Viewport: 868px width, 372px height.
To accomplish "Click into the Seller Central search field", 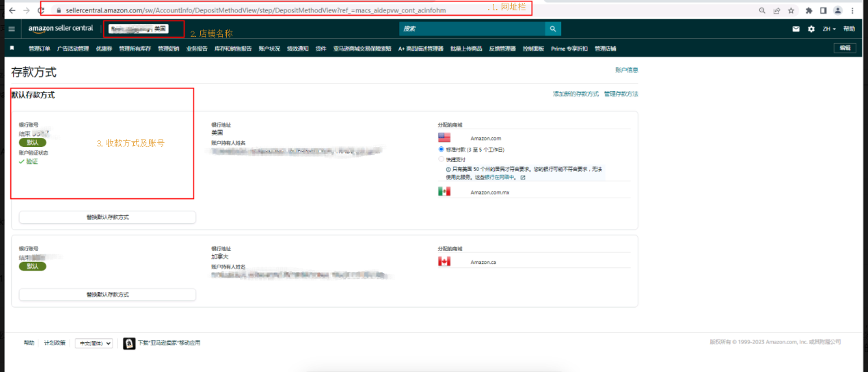I will pos(472,29).
